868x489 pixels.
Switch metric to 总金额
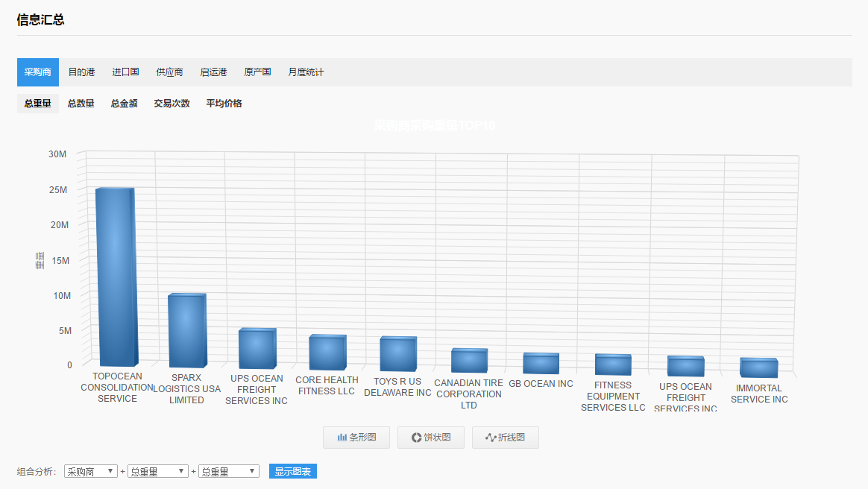[x=124, y=104]
